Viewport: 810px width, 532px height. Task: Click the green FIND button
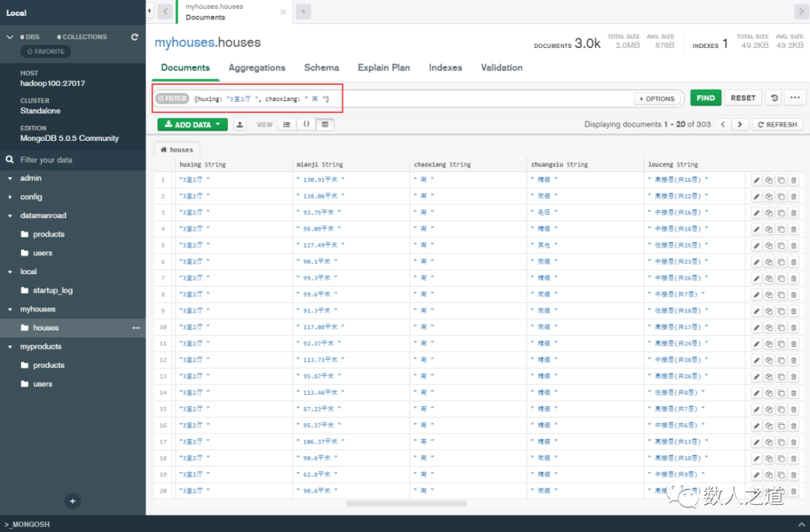tap(705, 97)
